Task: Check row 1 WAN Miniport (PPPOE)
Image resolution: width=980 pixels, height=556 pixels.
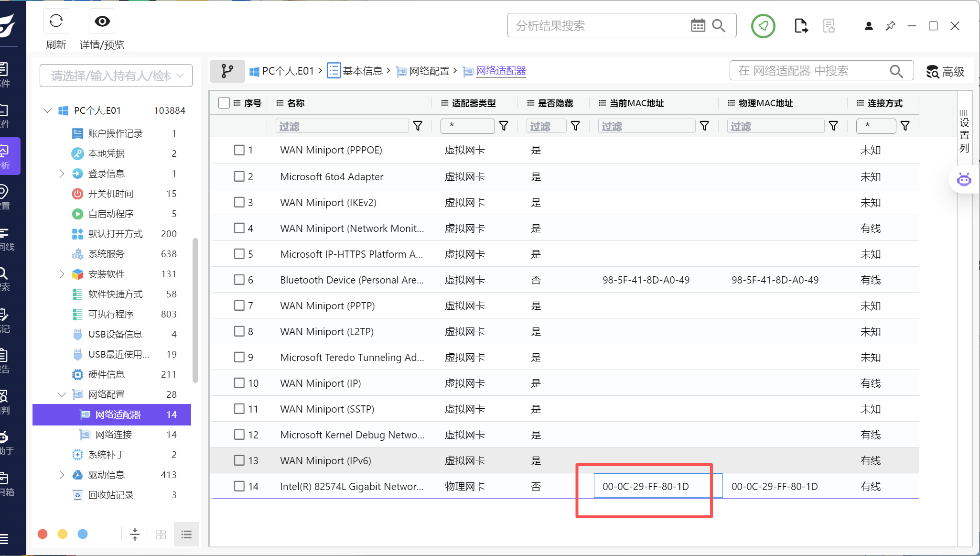Action: click(x=239, y=150)
